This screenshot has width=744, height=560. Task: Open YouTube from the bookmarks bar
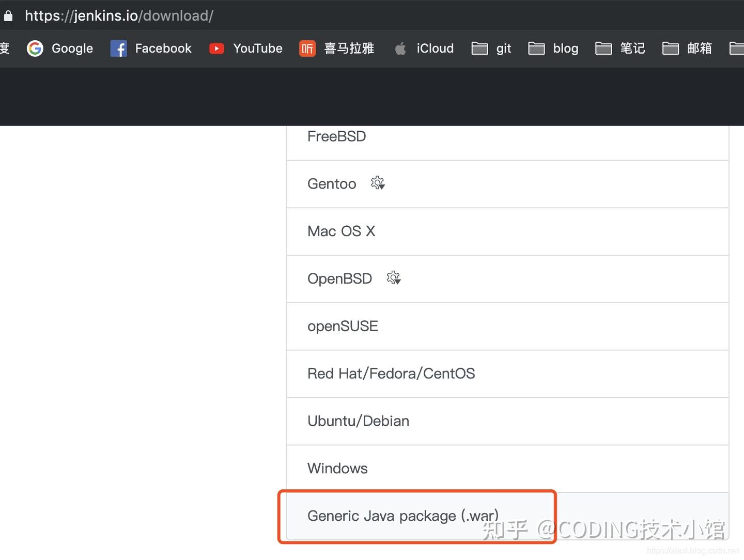(x=245, y=48)
